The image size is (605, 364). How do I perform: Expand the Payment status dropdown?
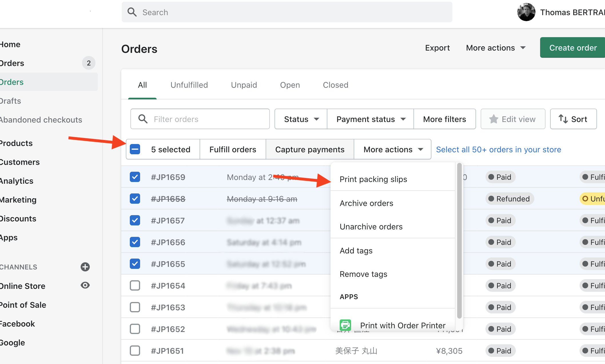tap(370, 119)
